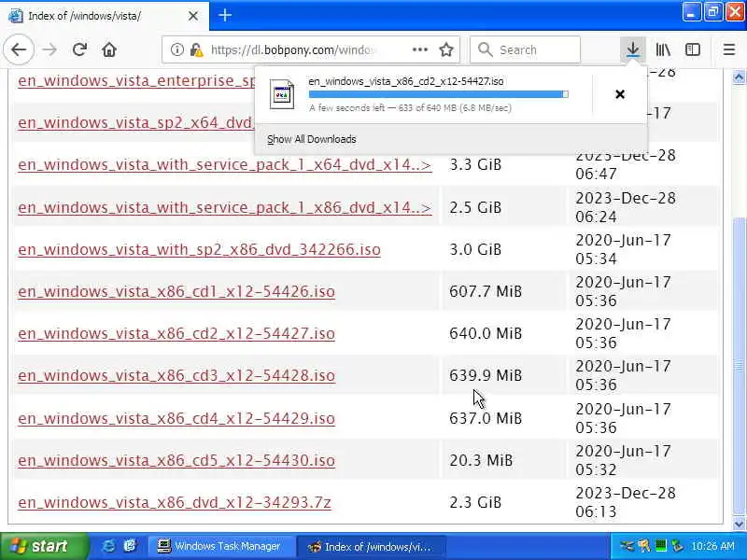Click the second Quick Launch icon
Image resolution: width=747 pixels, height=560 pixels.
(x=130, y=546)
